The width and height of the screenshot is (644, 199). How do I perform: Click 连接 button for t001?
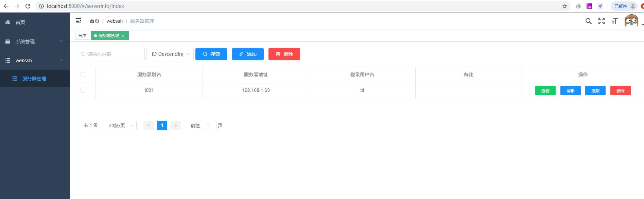595,90
